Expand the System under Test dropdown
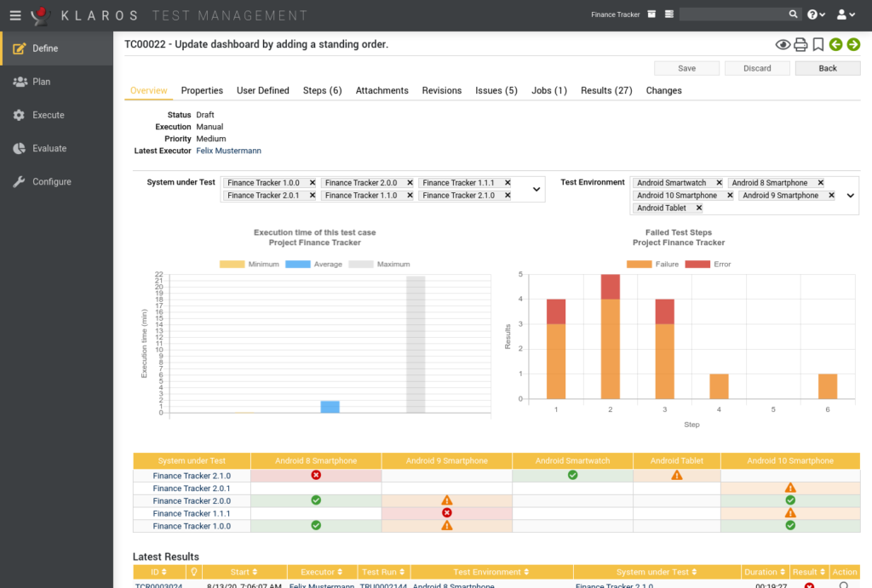This screenshot has height=588, width=872. pos(536,190)
